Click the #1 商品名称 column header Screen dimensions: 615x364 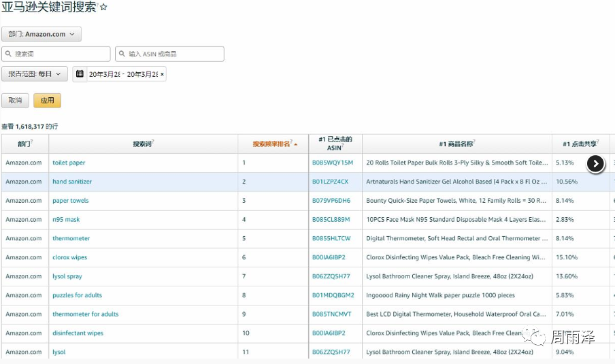pos(456,144)
